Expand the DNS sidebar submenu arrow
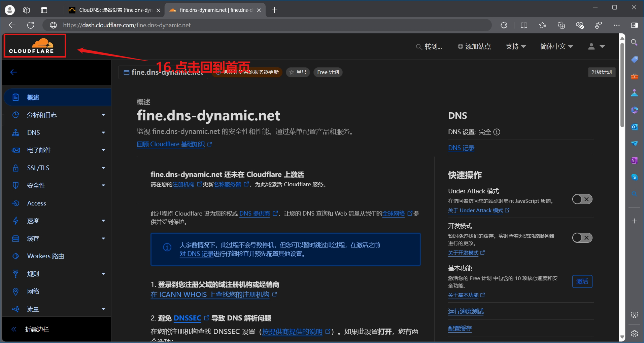The height and width of the screenshot is (343, 644). coord(103,132)
